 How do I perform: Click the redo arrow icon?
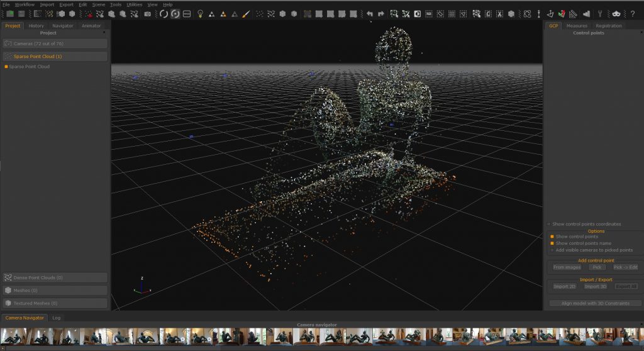(x=381, y=14)
